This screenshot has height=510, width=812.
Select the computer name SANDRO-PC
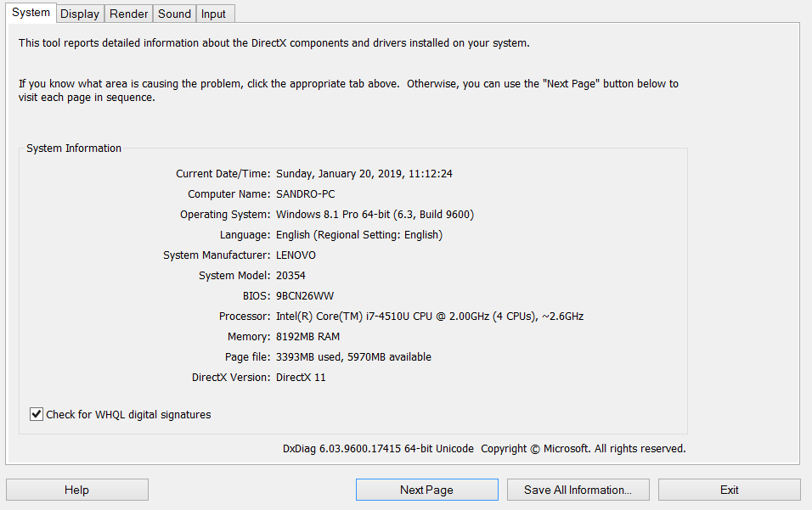point(306,194)
